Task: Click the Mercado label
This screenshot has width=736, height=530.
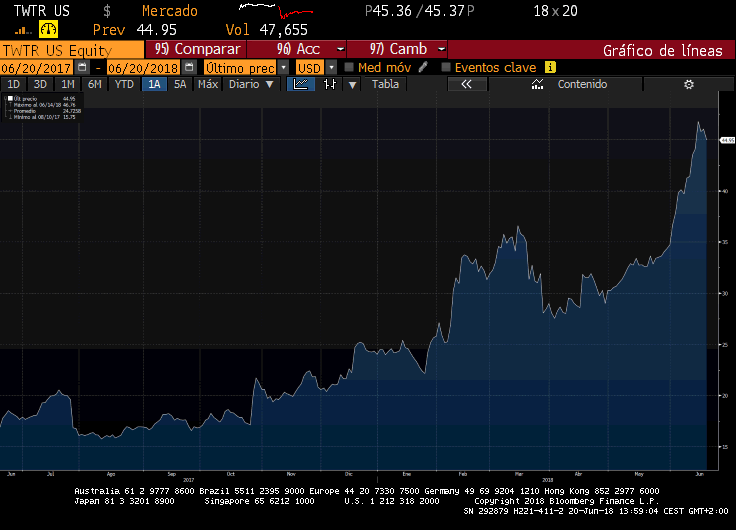Action: (169, 11)
